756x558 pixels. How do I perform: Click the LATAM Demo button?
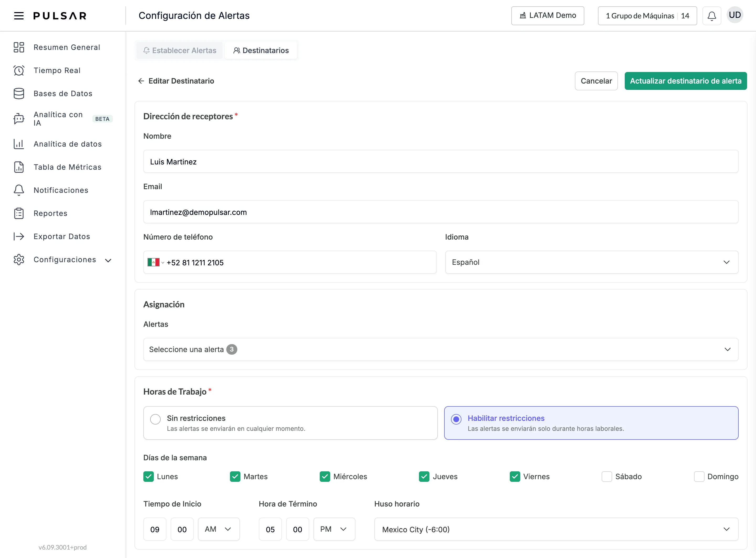click(x=547, y=16)
